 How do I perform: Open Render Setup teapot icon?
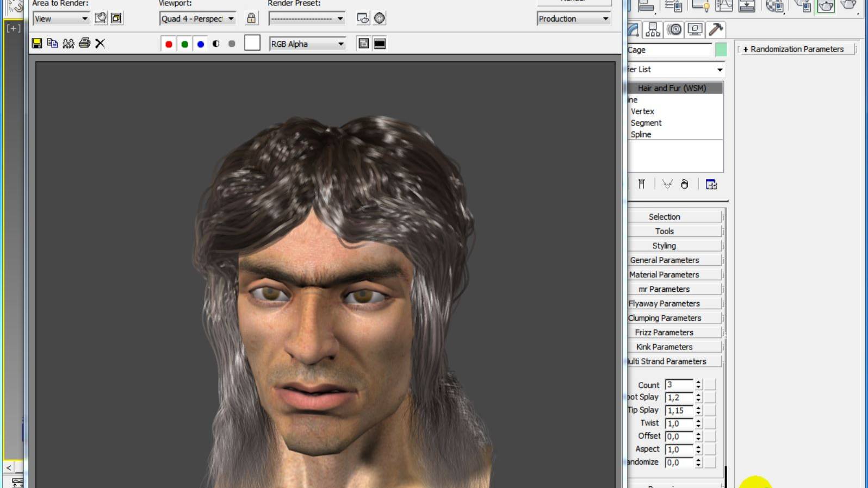click(x=363, y=18)
